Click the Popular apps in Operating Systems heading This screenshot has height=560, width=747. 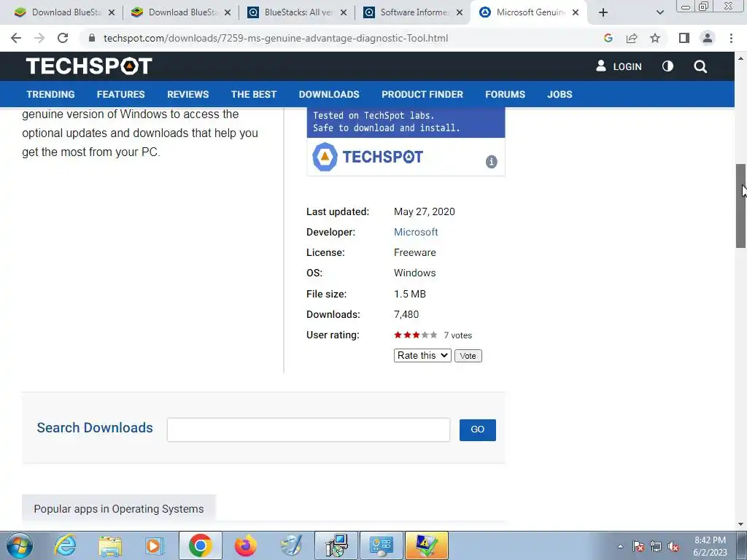119,508
